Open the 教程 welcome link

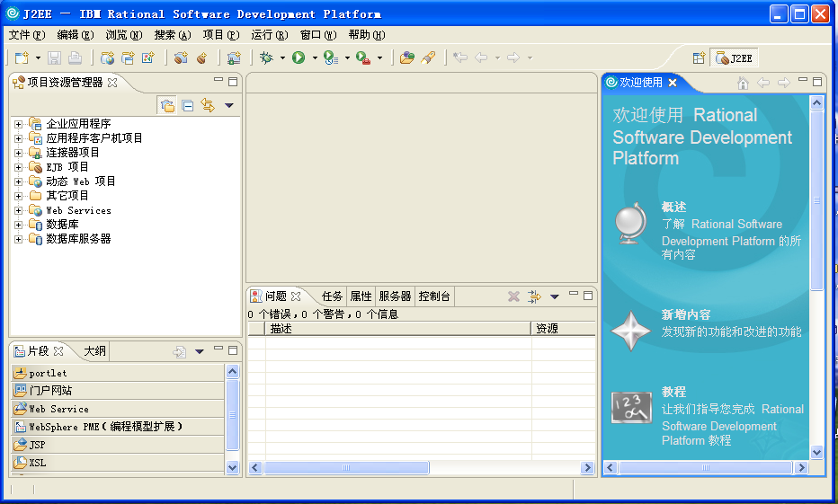[673, 392]
